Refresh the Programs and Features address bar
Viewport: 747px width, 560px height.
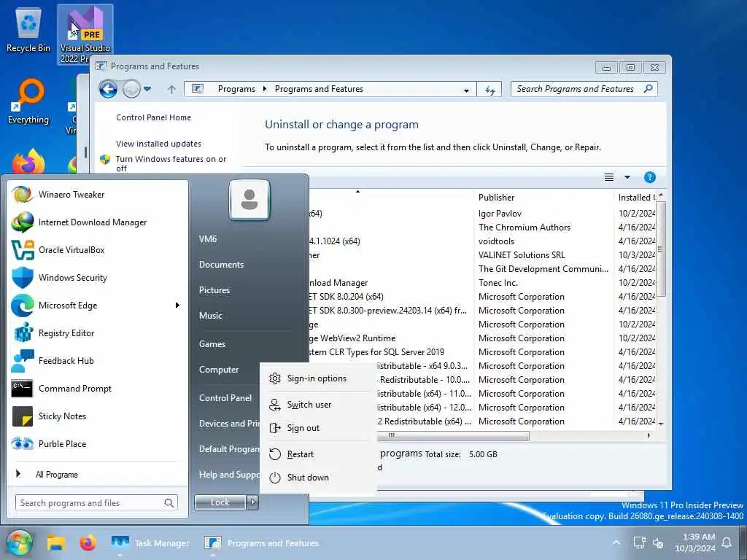coord(489,90)
